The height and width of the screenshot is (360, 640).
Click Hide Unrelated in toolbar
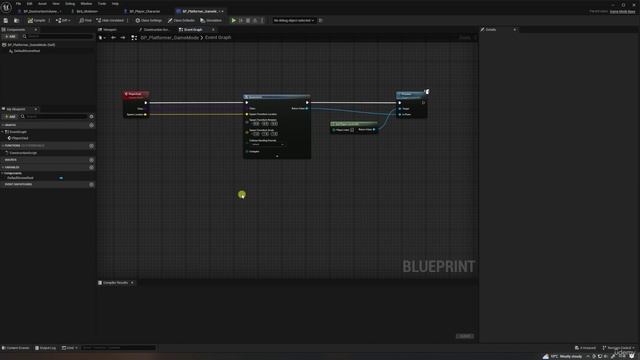point(110,20)
